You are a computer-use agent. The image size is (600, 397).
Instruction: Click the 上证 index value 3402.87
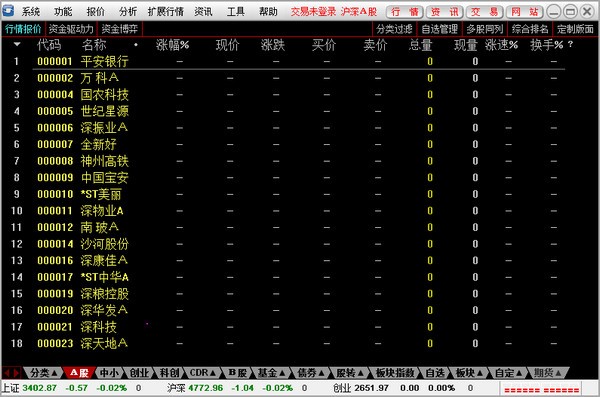(x=39, y=388)
